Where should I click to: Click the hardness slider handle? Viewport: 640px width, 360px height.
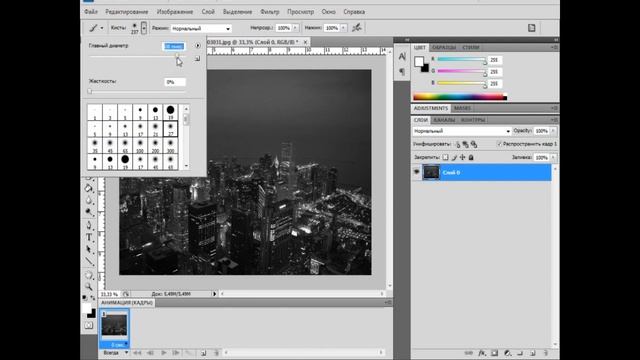pyautogui.click(x=90, y=91)
